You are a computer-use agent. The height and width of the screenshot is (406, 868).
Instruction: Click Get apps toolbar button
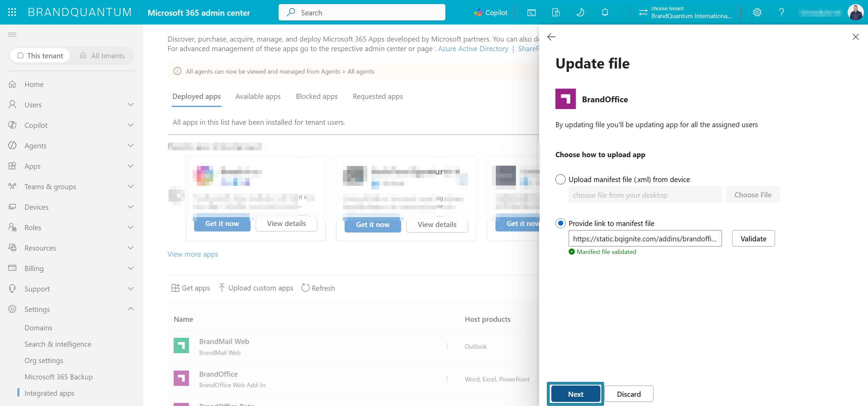[191, 288]
